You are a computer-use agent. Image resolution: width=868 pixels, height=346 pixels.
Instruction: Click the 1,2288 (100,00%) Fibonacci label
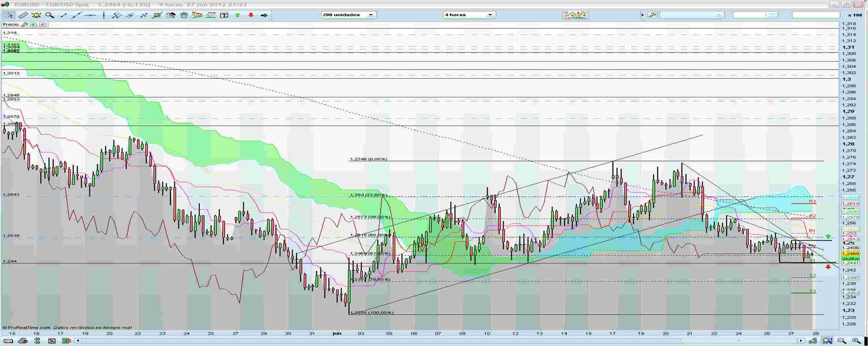click(x=372, y=313)
